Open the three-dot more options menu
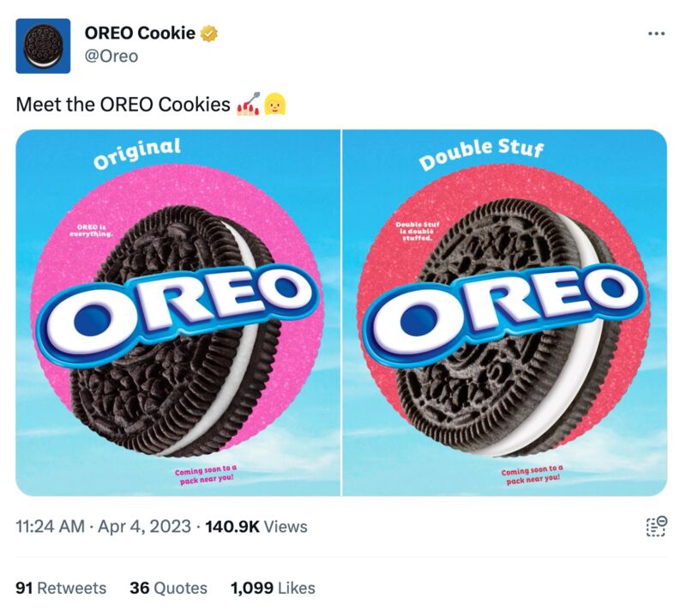The height and width of the screenshot is (616, 686). click(656, 33)
